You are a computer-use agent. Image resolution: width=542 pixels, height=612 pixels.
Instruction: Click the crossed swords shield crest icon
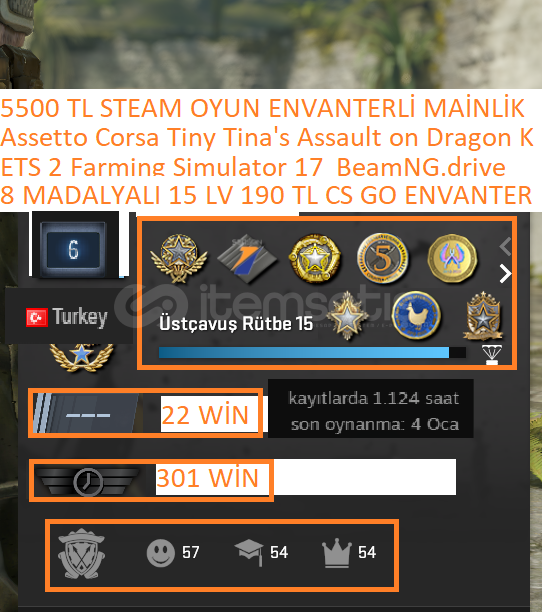pyautogui.click(x=82, y=553)
